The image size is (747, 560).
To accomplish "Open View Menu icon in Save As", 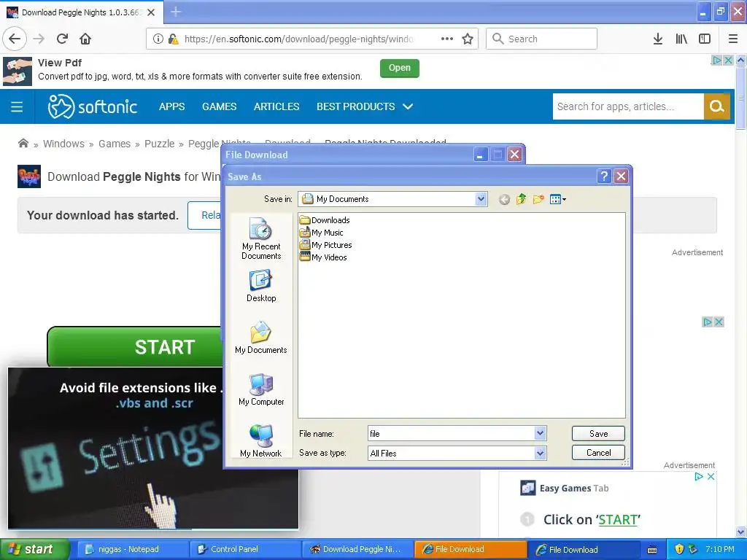I will click(x=557, y=199).
